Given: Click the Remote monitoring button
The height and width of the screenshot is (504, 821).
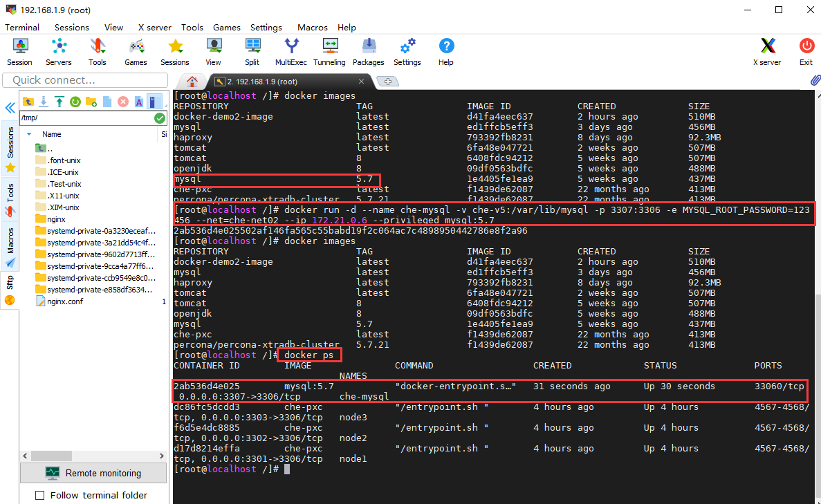Looking at the screenshot, I should (93, 473).
